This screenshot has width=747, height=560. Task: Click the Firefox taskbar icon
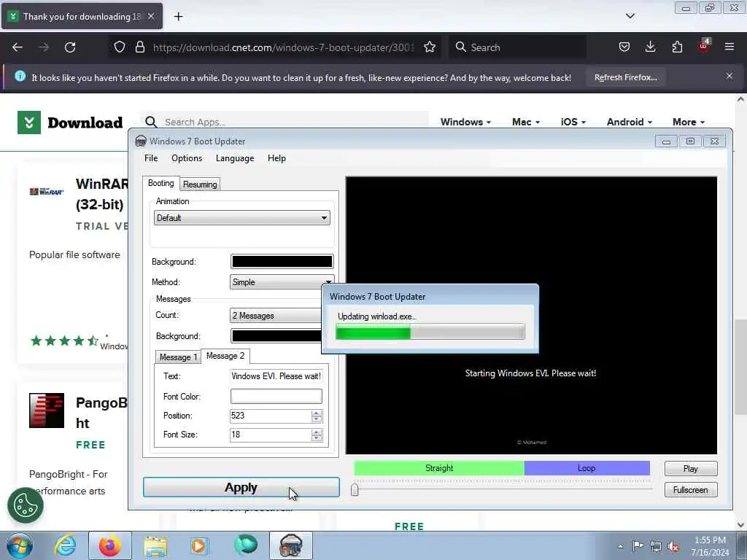(x=109, y=545)
